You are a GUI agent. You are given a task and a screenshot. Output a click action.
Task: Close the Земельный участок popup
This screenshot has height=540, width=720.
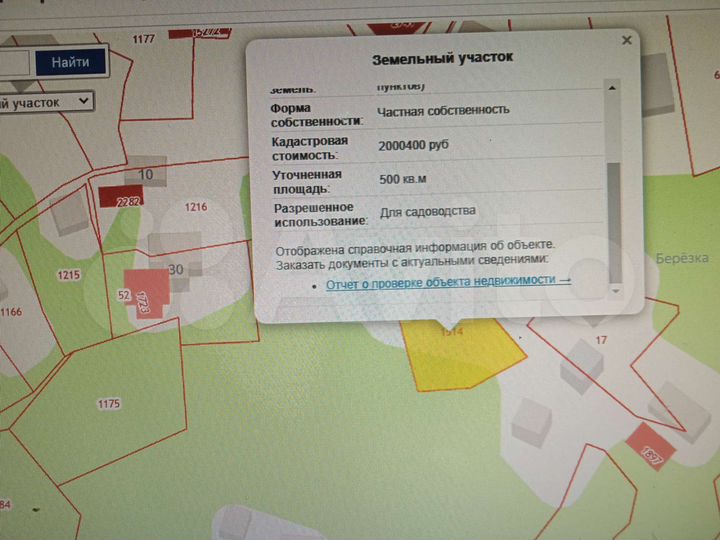point(627,40)
